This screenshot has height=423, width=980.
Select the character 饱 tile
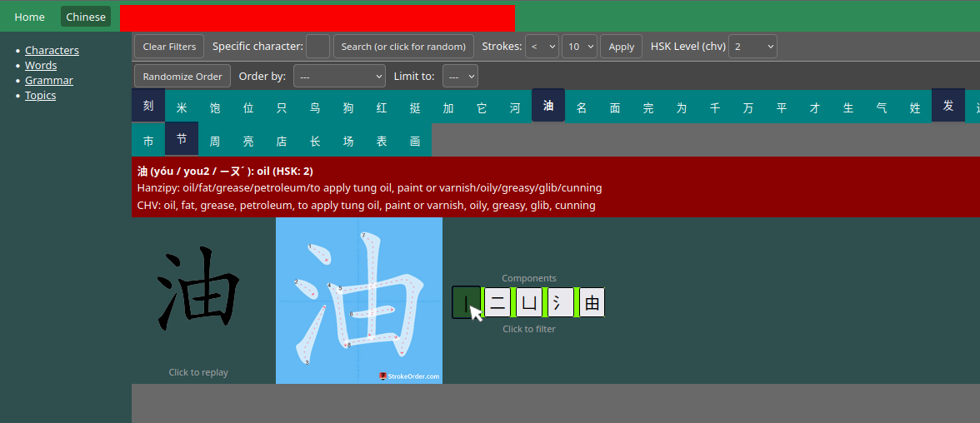pos(215,108)
